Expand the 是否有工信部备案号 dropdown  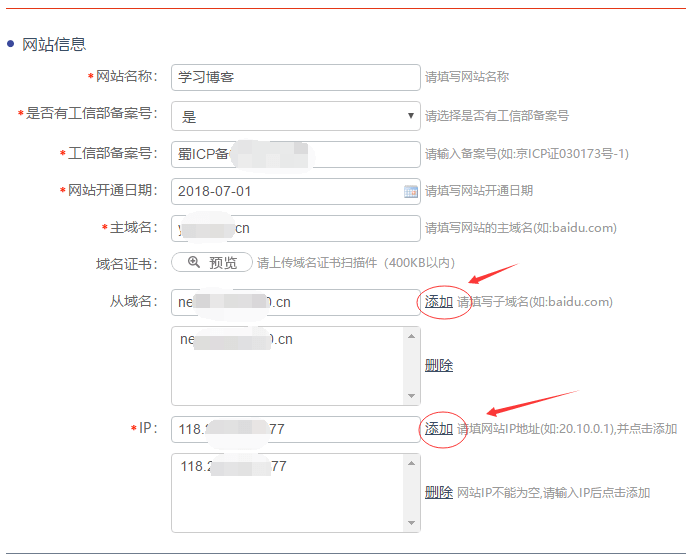[295, 116]
